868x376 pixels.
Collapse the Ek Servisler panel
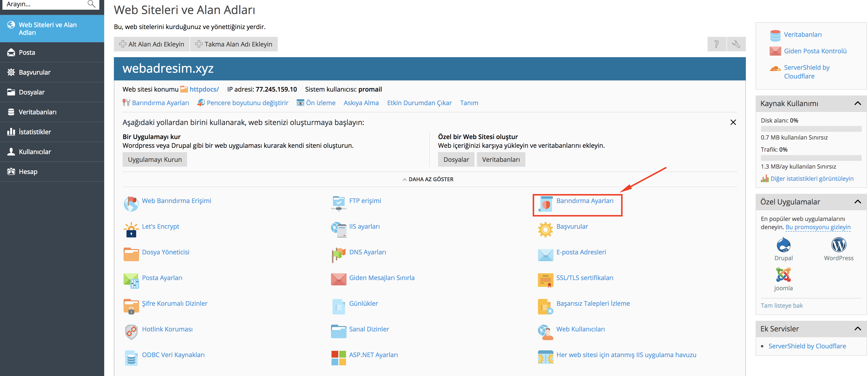pos(858,329)
